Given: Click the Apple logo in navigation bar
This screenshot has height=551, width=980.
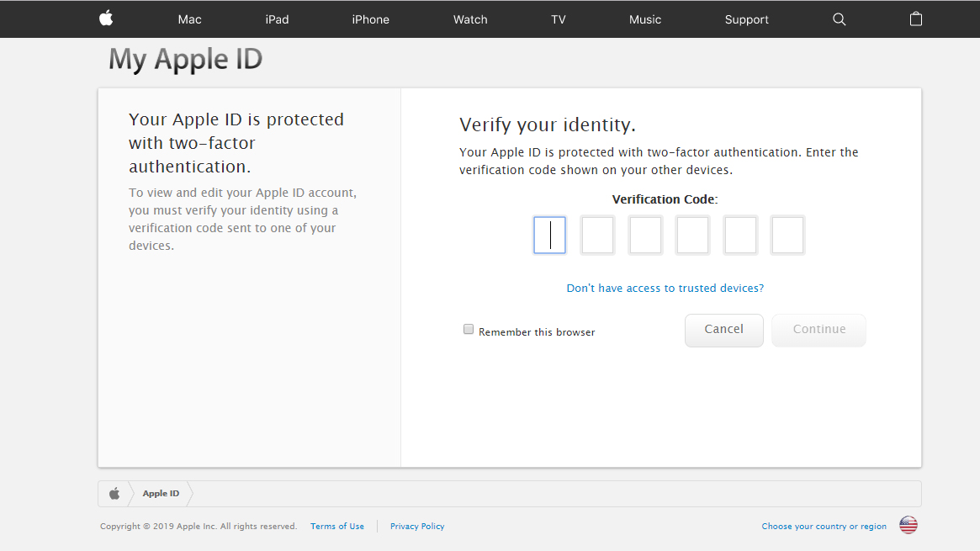Looking at the screenshot, I should [x=106, y=19].
